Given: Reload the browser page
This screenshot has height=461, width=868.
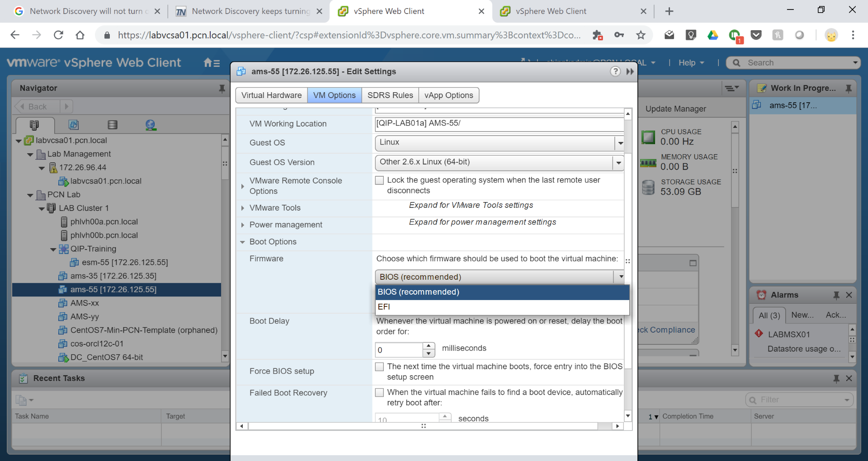Looking at the screenshot, I should pos(58,35).
